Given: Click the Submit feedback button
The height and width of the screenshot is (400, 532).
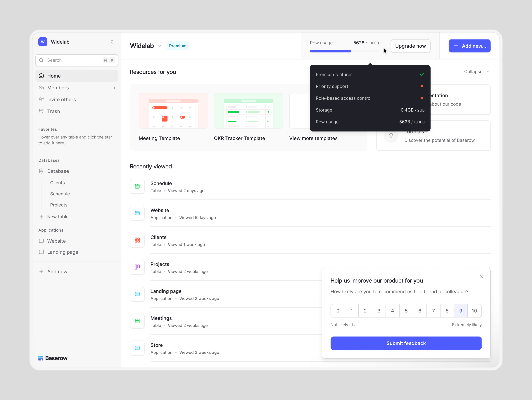Looking at the screenshot, I should click(406, 343).
